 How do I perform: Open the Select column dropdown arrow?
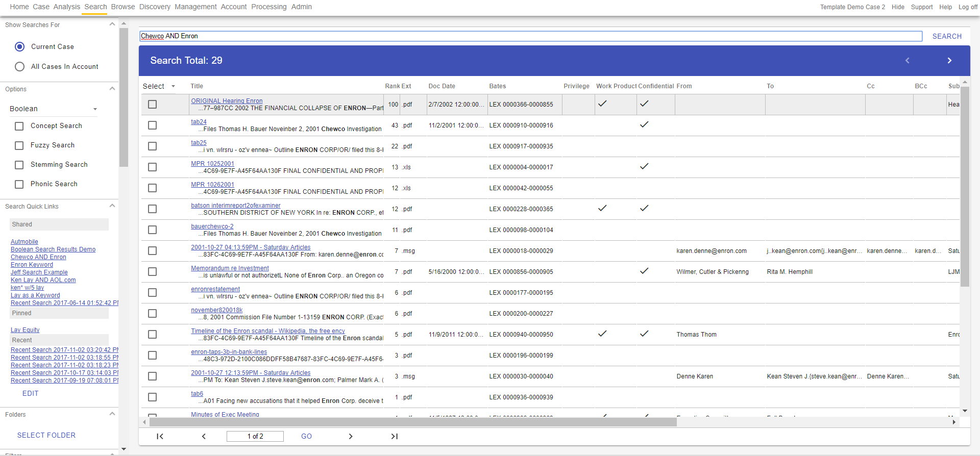point(173,86)
